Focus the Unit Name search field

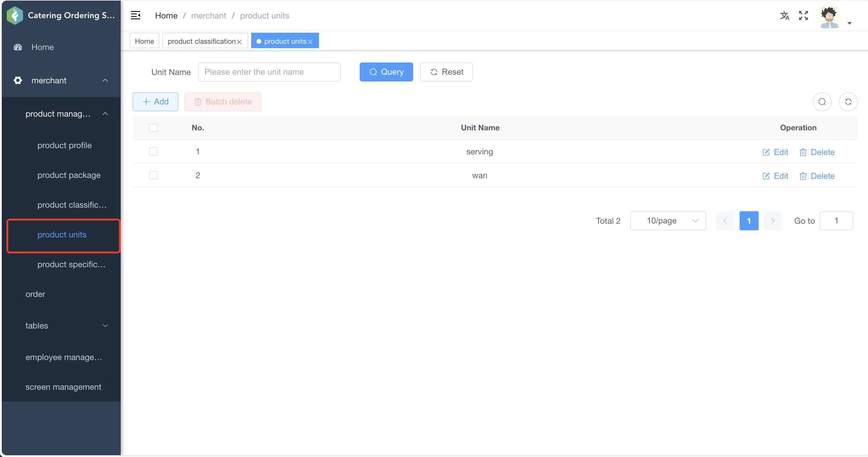(x=269, y=72)
